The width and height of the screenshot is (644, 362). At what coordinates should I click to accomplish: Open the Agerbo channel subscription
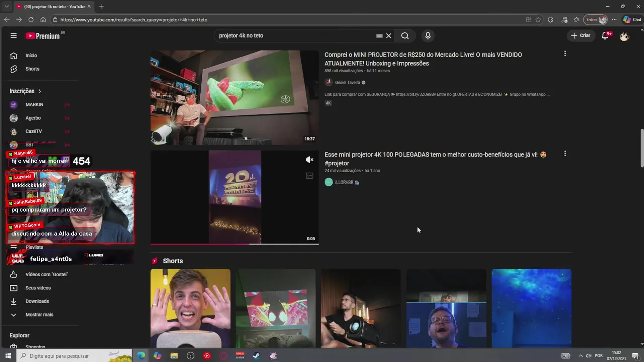tap(33, 118)
